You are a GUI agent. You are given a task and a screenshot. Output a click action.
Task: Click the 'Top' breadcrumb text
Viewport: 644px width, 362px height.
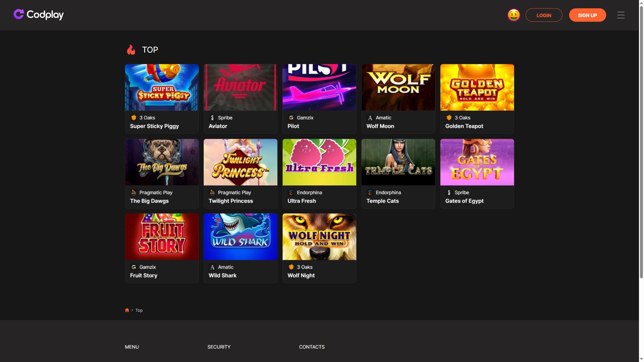coord(139,310)
